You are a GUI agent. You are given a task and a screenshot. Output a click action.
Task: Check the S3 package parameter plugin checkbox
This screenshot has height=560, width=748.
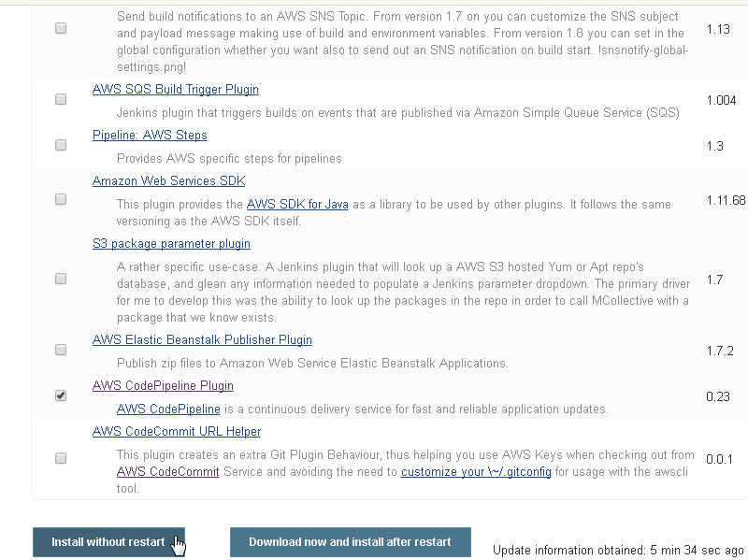point(61,279)
